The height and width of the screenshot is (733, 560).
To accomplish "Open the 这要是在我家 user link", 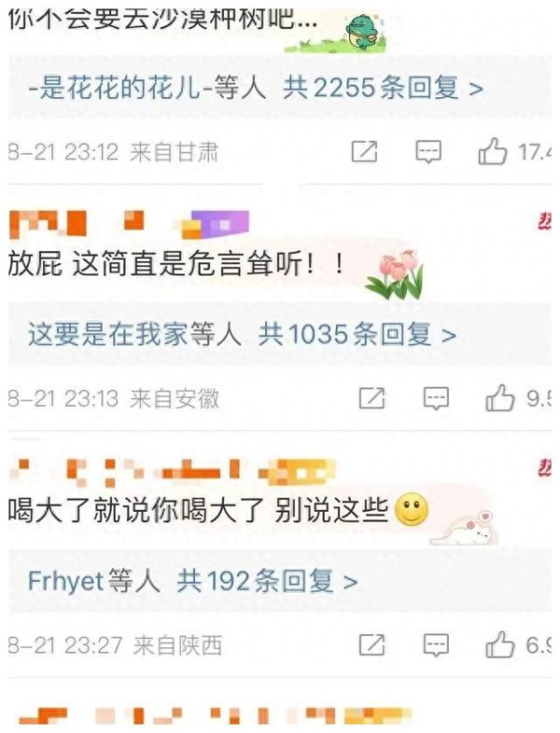I will (107, 334).
